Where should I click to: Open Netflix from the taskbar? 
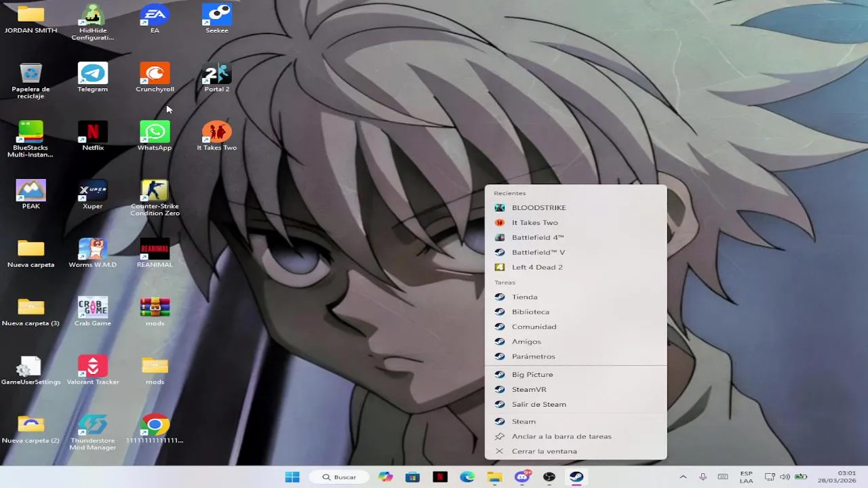click(440, 477)
